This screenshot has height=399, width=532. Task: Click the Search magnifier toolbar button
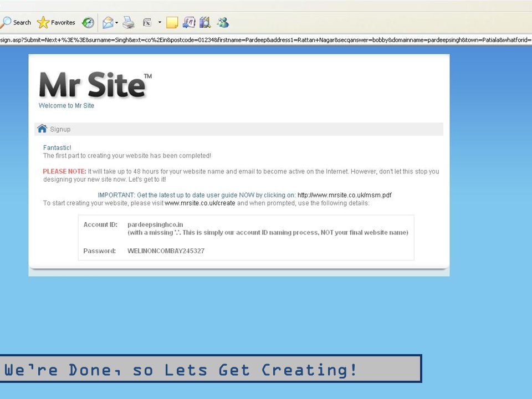tap(16, 22)
